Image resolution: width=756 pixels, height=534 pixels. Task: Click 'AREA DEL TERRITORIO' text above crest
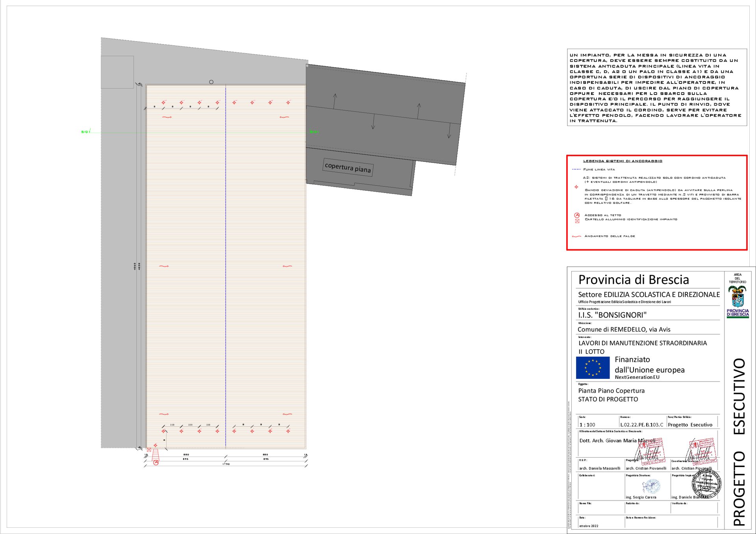coord(737,278)
